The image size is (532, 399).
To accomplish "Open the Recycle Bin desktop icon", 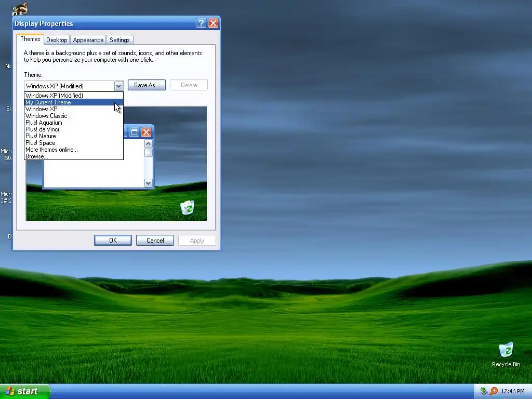I will pos(506,354).
